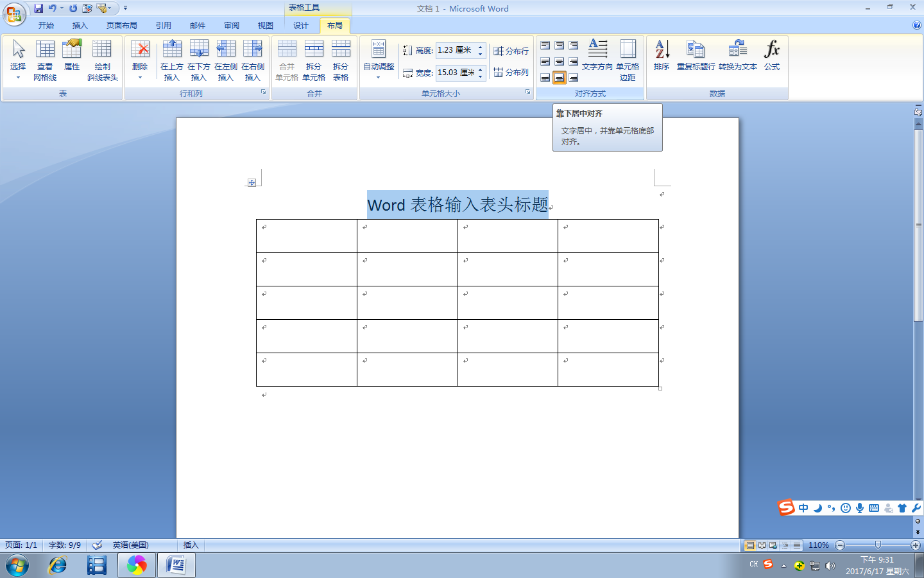Insert a row with 在上方插入

[172, 60]
